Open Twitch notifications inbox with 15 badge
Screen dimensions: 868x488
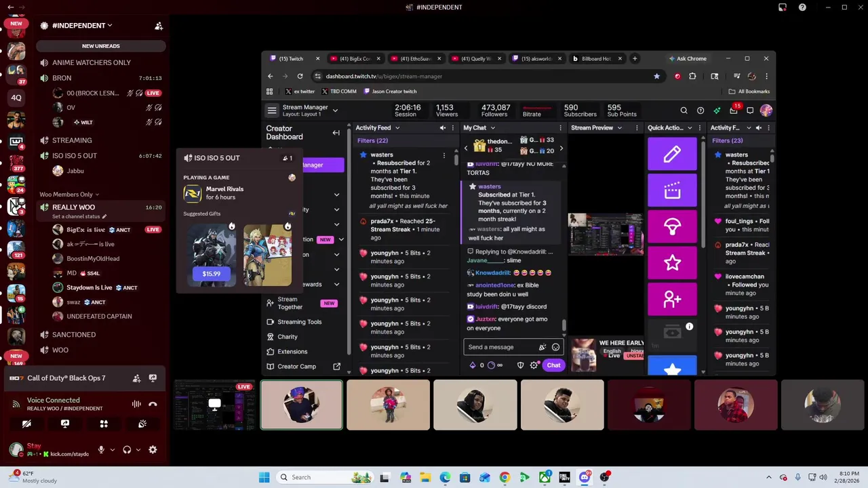(x=734, y=110)
